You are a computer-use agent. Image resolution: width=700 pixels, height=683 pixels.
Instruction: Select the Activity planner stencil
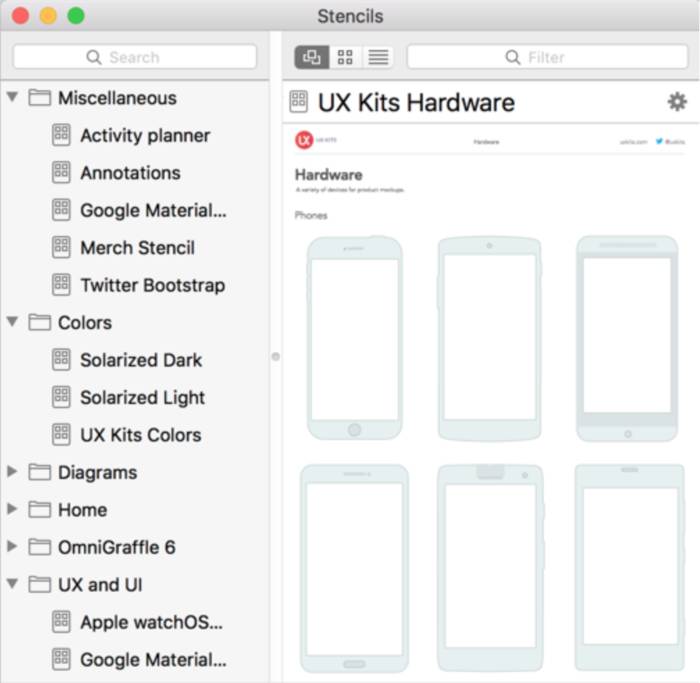coord(145,135)
